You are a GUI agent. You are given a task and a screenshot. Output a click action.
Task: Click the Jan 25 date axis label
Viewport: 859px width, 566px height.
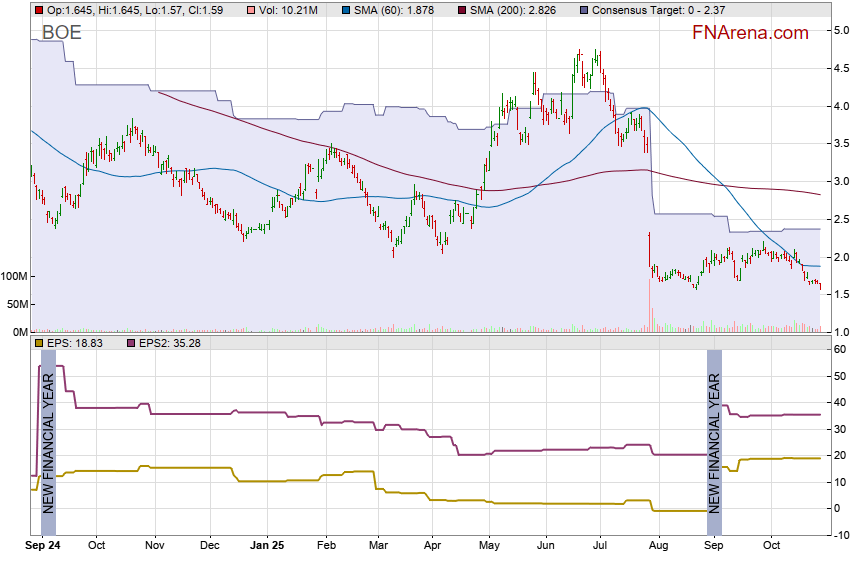coord(267,546)
